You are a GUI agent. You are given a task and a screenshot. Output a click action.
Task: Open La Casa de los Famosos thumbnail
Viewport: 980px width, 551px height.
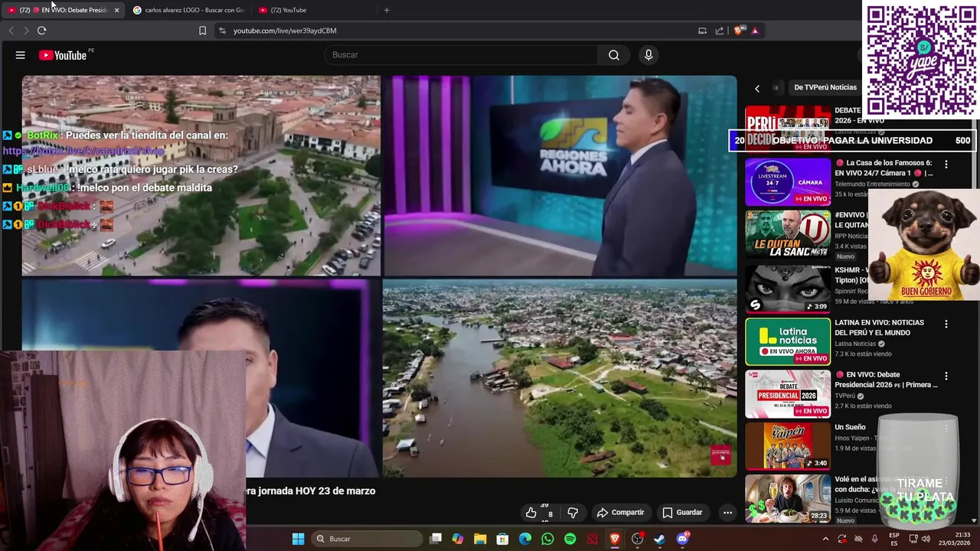[x=788, y=182]
